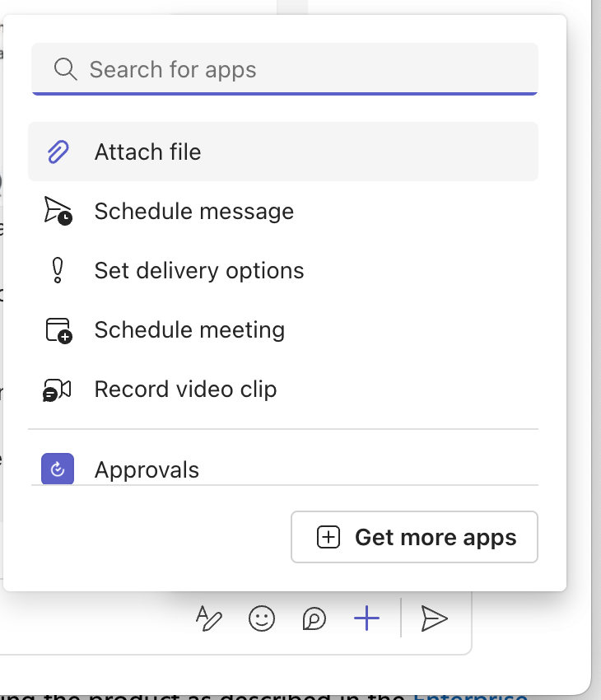Click Get more apps button
This screenshot has height=700, width=601.
(414, 537)
